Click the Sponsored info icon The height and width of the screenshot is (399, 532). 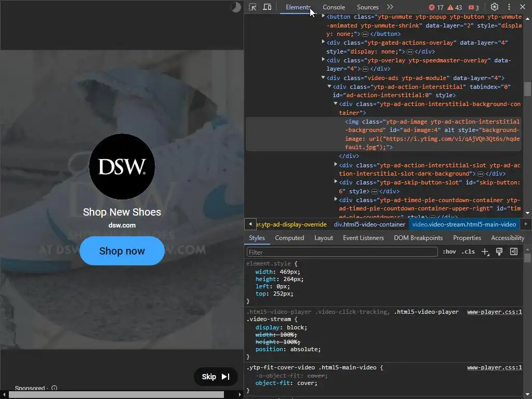(54, 388)
